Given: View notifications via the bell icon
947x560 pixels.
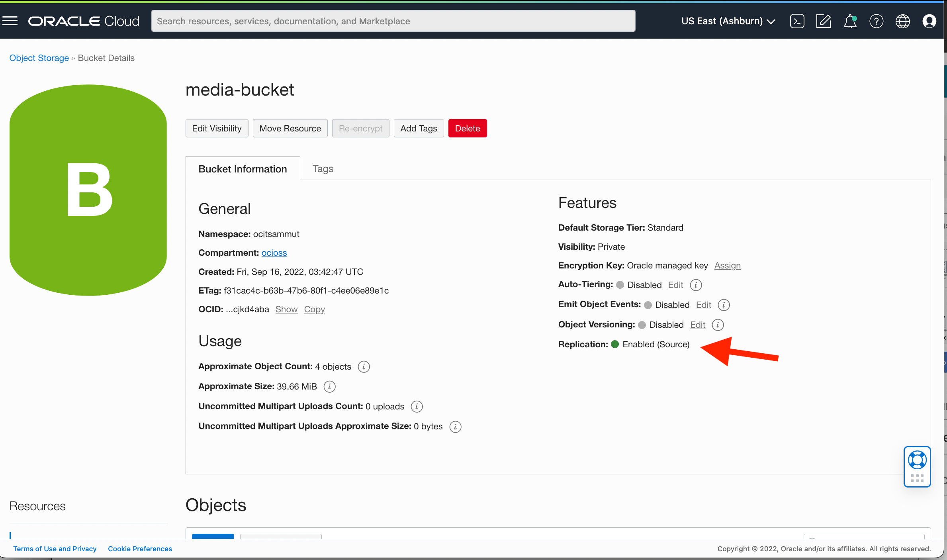Looking at the screenshot, I should 850,21.
